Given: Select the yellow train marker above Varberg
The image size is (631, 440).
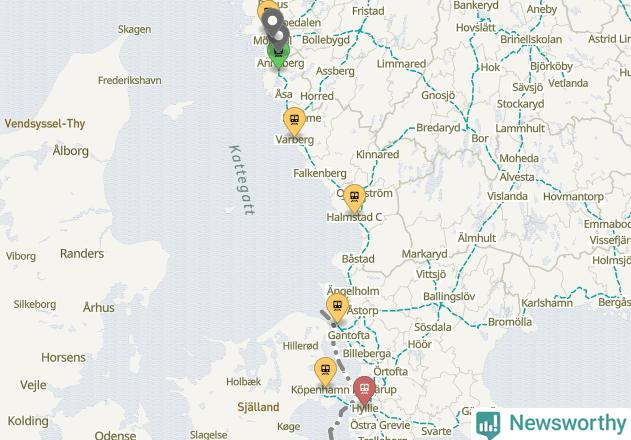Looking at the screenshot, I should pyautogui.click(x=295, y=121).
